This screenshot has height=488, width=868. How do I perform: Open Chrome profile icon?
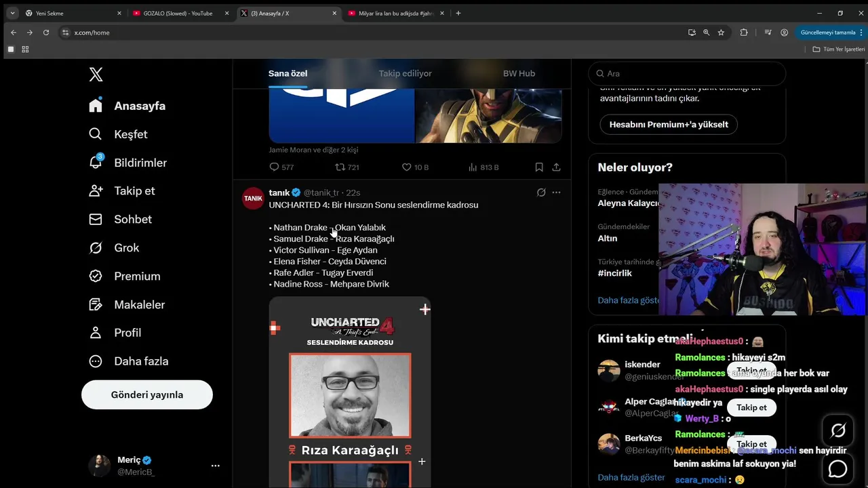pyautogui.click(x=784, y=33)
